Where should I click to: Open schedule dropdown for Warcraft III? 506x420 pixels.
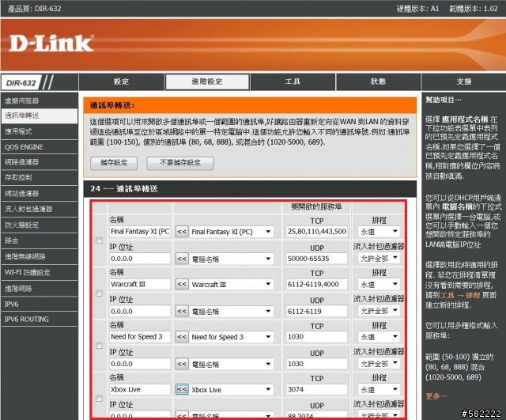pyautogui.click(x=379, y=285)
